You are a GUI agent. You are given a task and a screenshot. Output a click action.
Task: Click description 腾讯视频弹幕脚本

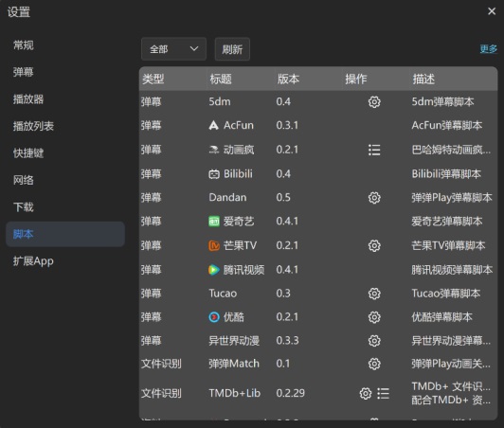point(452,270)
